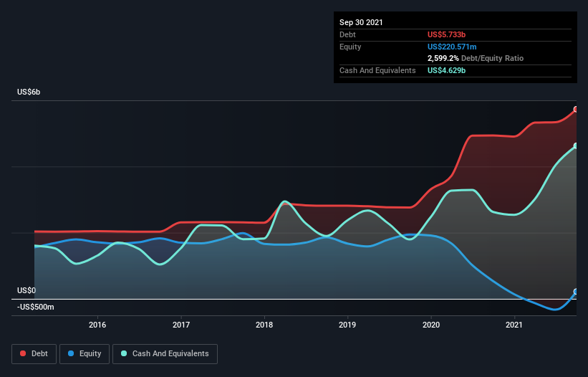Click the Sep 30 2021 tooltip date
The width and height of the screenshot is (588, 377).
point(361,22)
